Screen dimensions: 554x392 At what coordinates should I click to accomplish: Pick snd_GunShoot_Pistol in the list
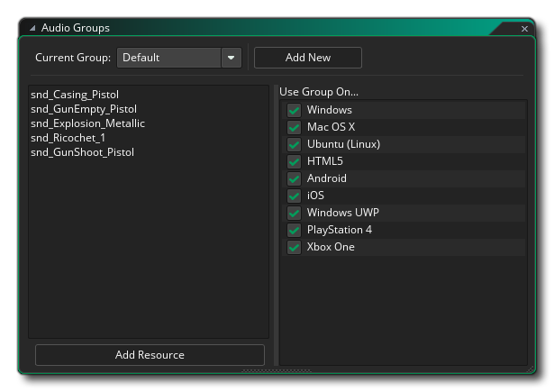click(x=82, y=152)
